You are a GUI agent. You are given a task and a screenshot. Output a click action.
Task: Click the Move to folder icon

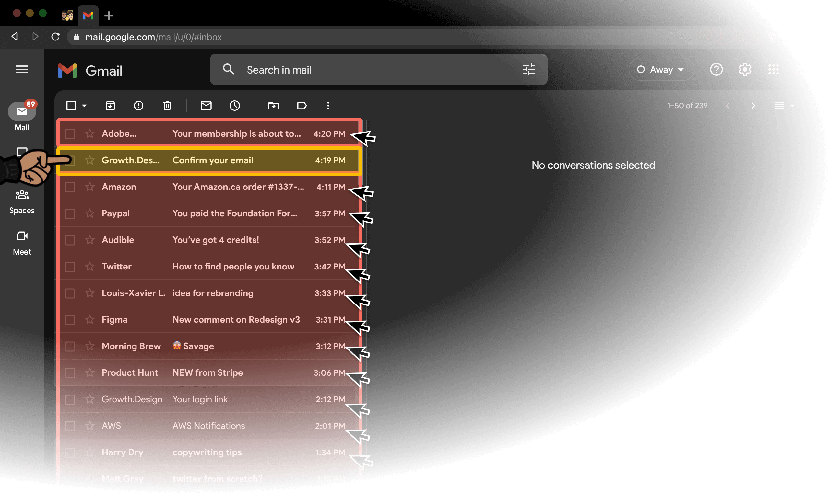(274, 106)
